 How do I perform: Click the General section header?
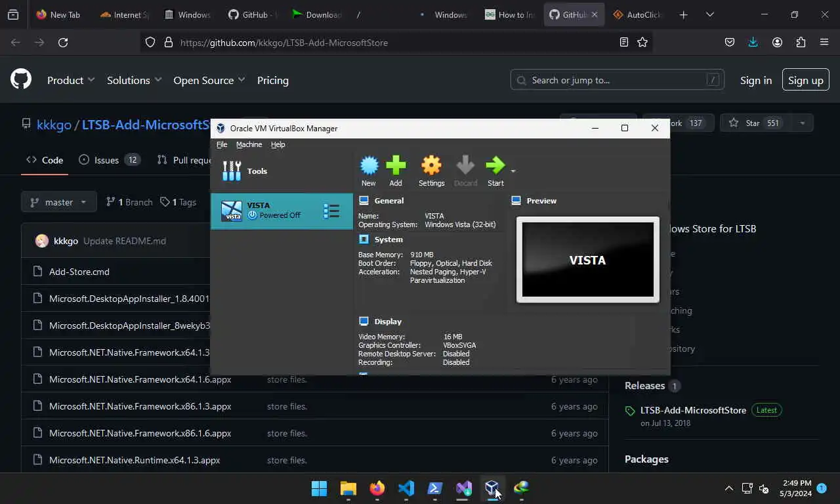coord(389,201)
